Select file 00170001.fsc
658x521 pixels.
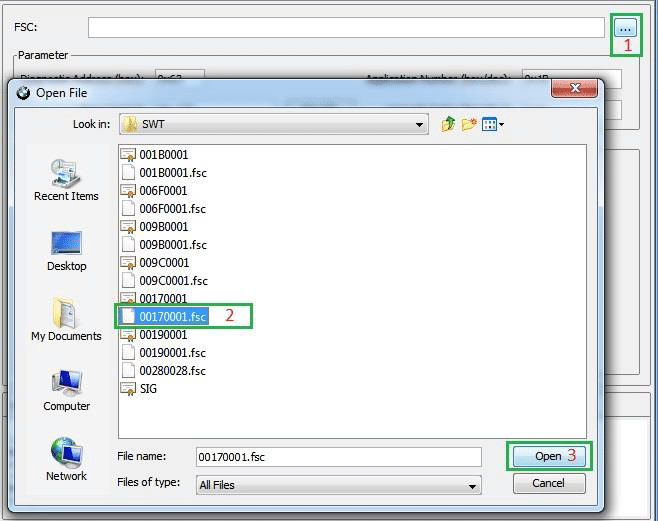coord(172,317)
